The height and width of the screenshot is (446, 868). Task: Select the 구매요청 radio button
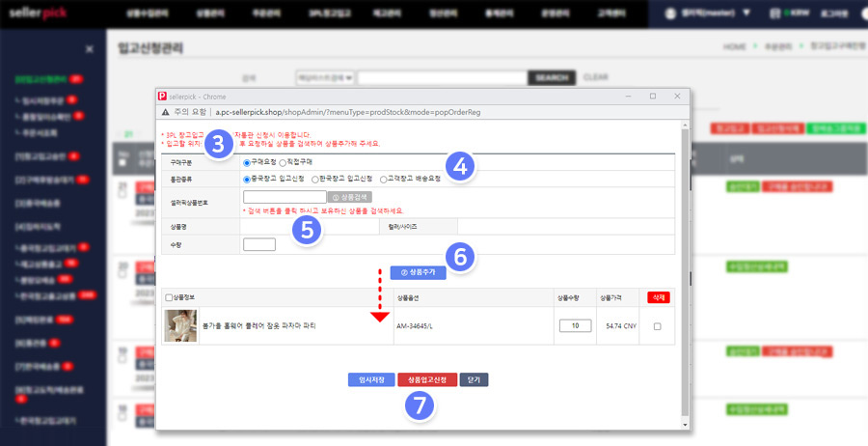[247, 163]
